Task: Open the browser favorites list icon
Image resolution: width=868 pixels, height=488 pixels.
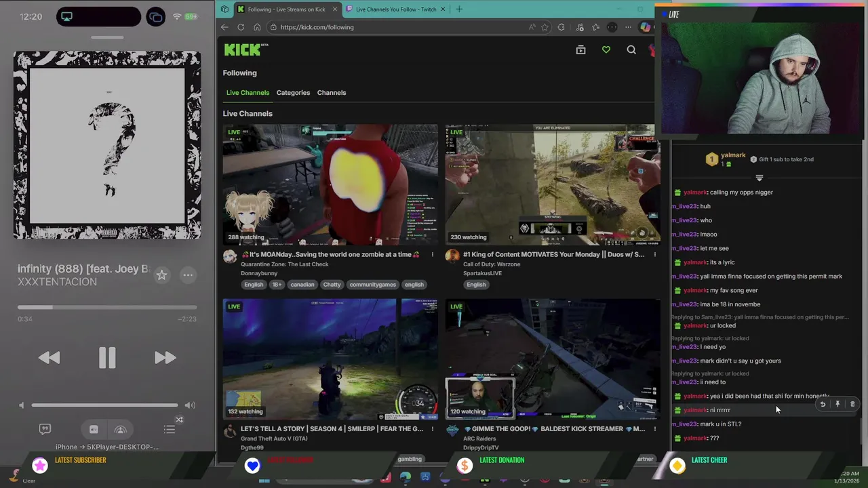Action: point(595,27)
